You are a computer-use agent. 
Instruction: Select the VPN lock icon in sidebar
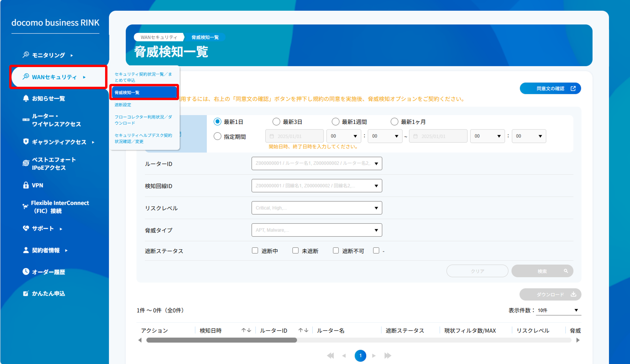tap(26, 185)
